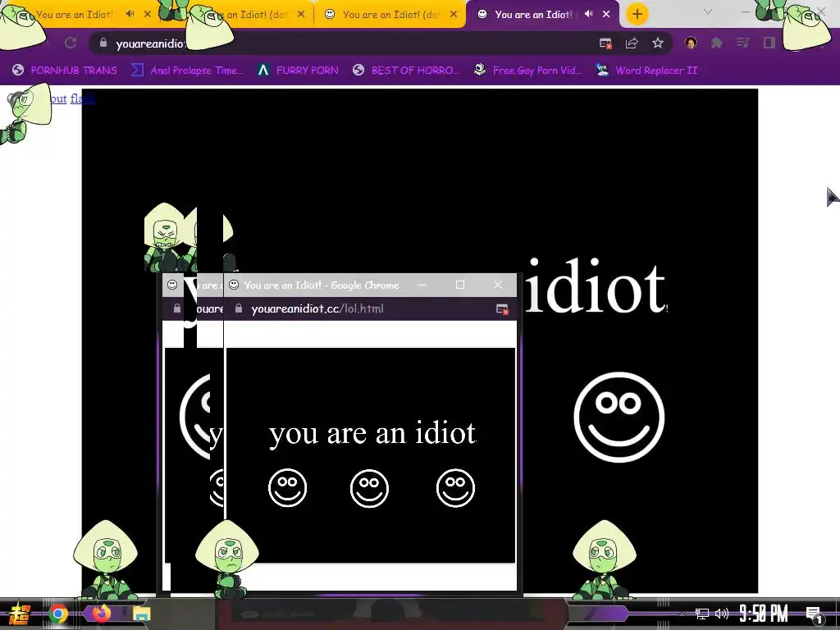Click the lock icon in main address bar
840x630 pixels.
pos(103,43)
